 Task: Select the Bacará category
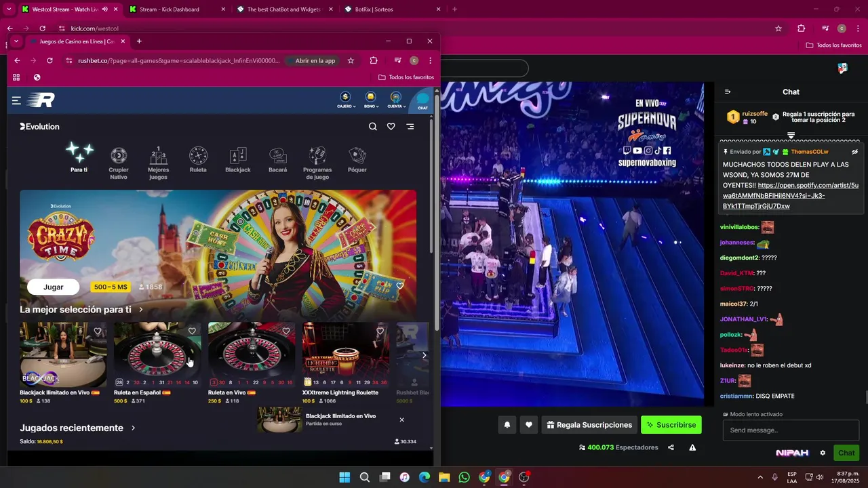277,159
